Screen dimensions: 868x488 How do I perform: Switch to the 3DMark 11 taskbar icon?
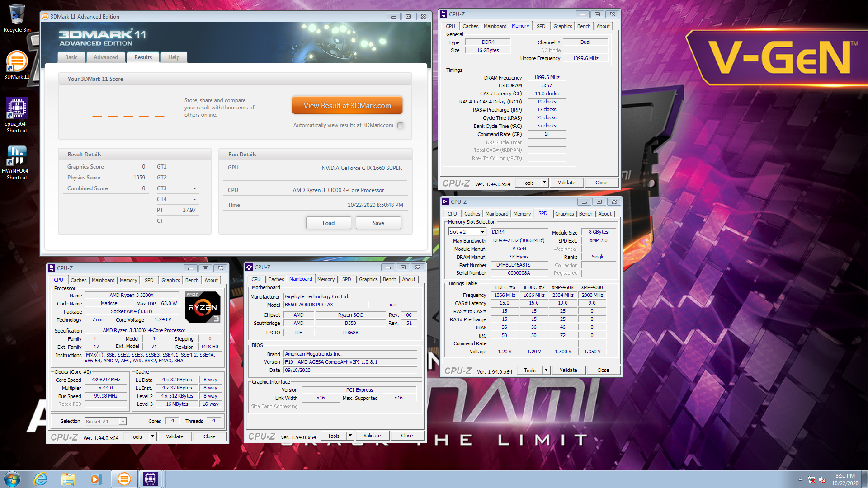pyautogui.click(x=124, y=479)
